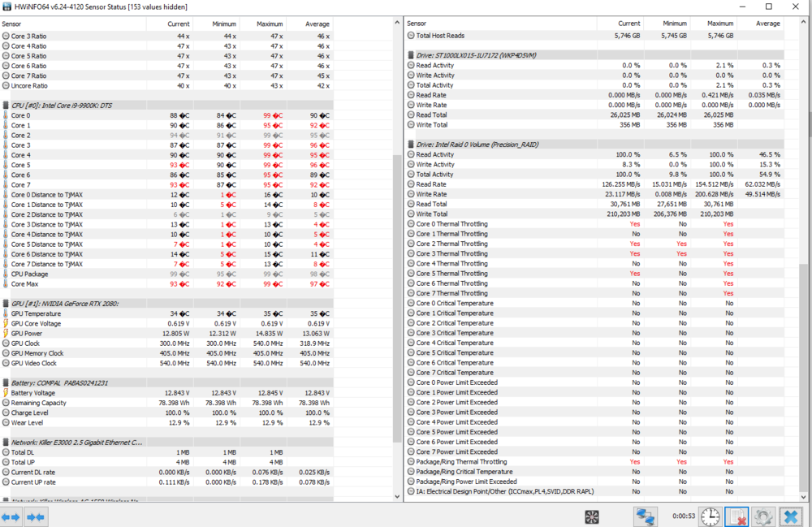Open the fan control icon
The width and height of the screenshot is (812, 527).
point(592,516)
